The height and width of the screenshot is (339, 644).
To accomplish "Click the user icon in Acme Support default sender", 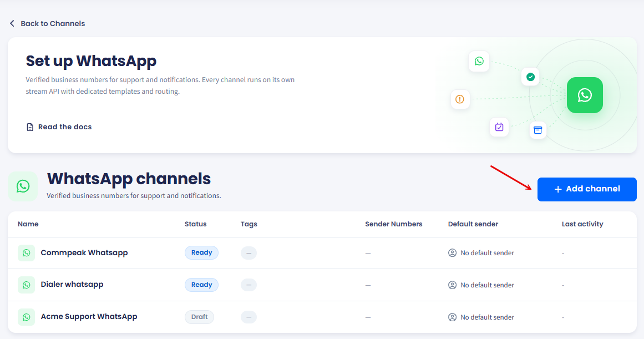I will [452, 317].
